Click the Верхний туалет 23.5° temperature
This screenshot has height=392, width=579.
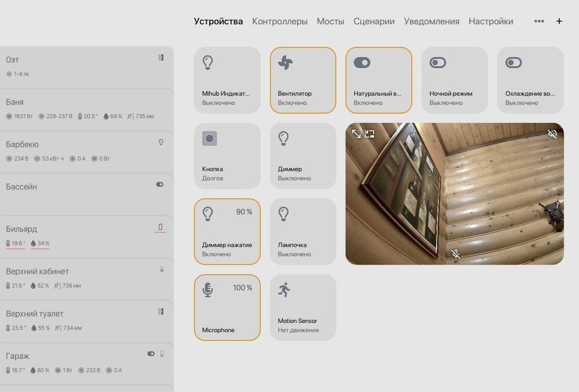[16, 328]
